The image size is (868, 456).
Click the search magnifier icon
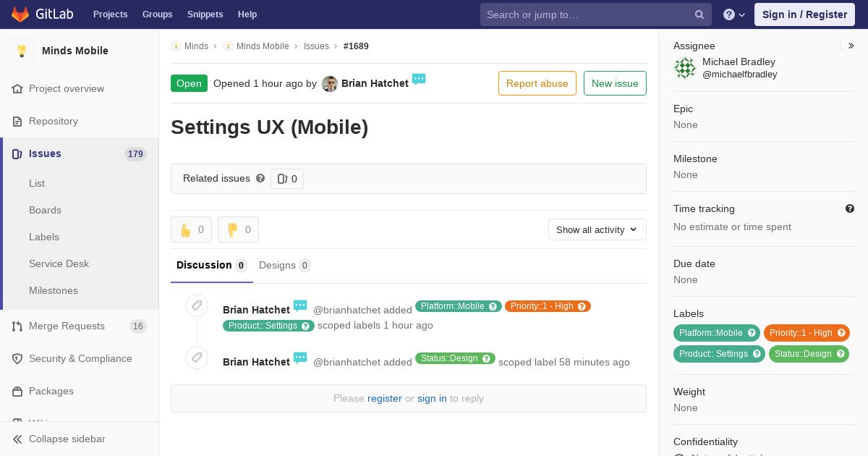699,14
